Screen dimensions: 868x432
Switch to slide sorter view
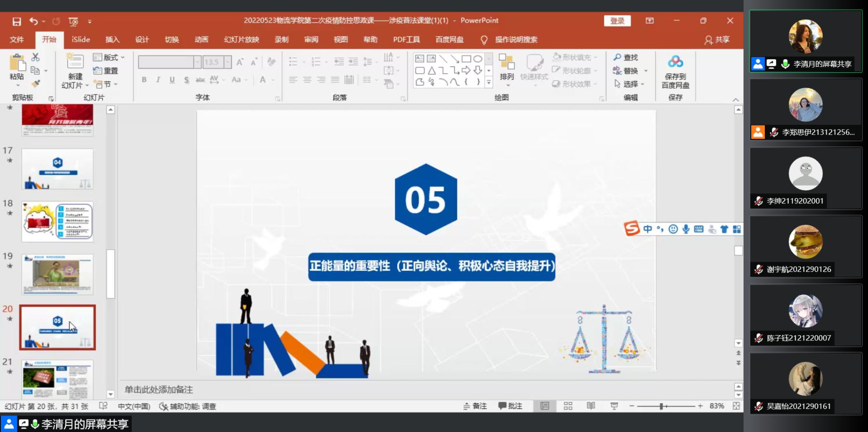click(x=568, y=406)
